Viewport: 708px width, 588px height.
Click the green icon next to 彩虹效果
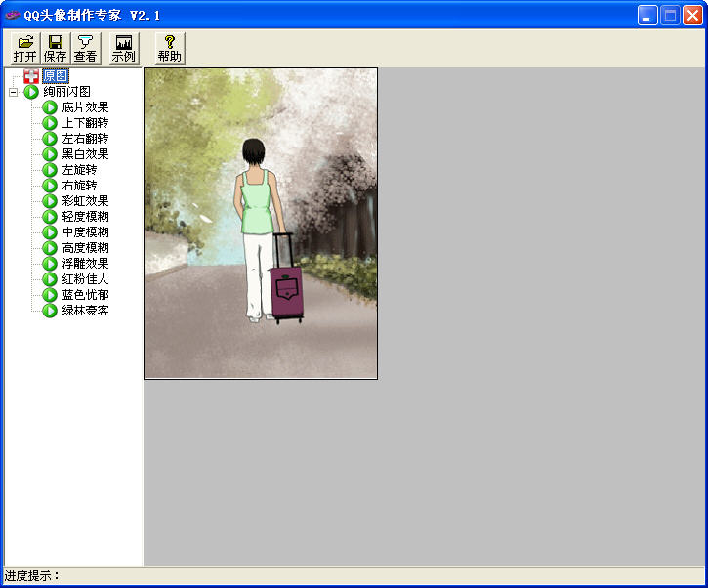(50, 201)
